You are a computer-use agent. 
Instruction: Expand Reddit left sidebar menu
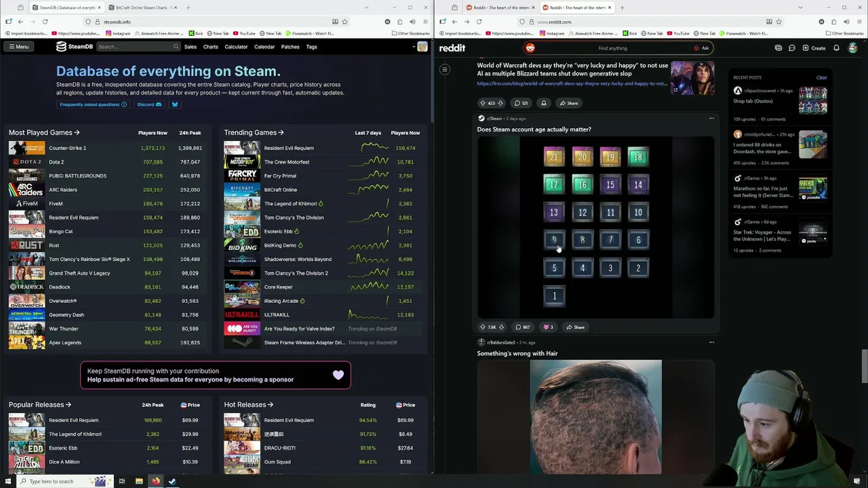(445, 69)
